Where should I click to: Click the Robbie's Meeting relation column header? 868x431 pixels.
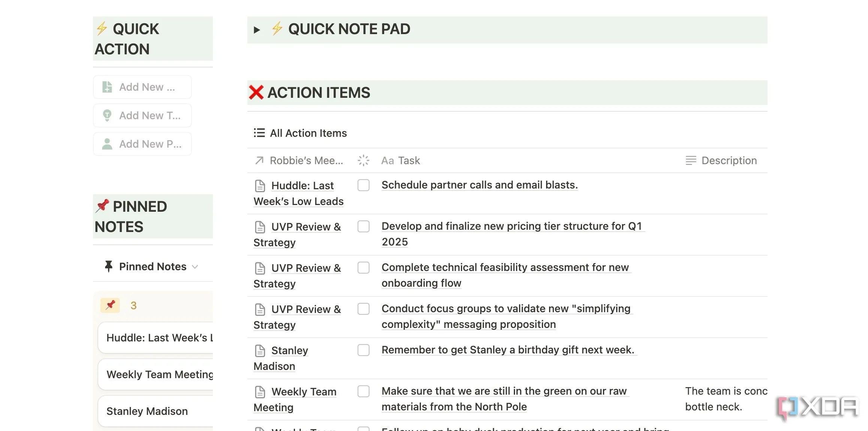(x=306, y=160)
